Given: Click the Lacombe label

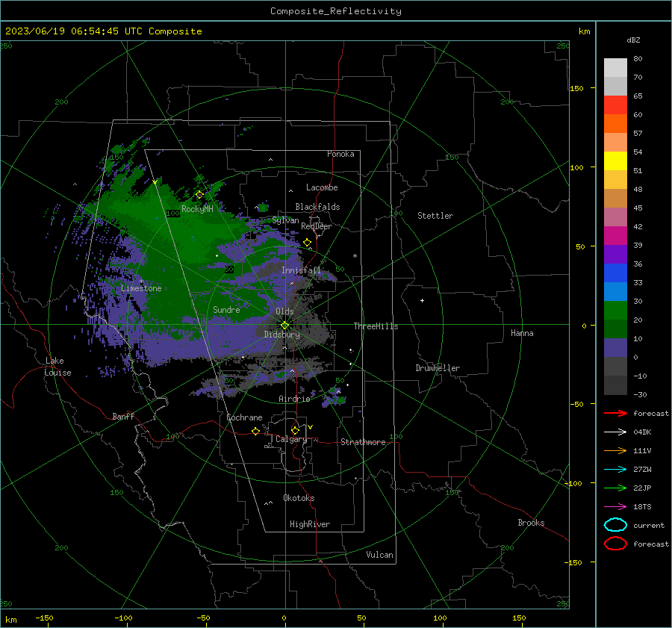Looking at the screenshot, I should click(322, 187).
